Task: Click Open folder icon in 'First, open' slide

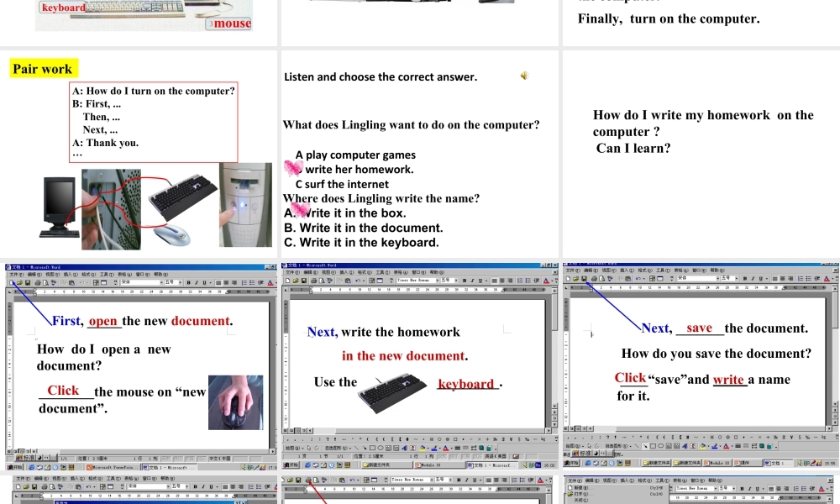Action: [18, 282]
